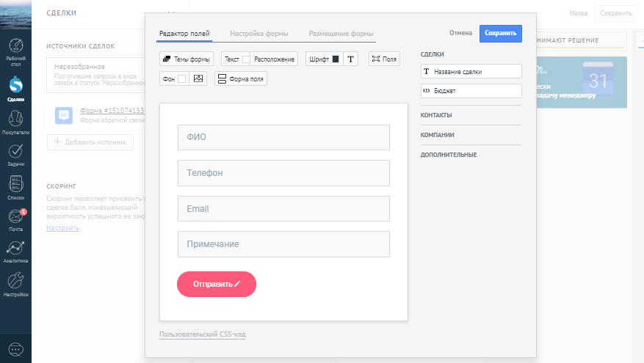The height and width of the screenshot is (363, 644).
Task: Pick the Текст color swatch
Action: point(245,59)
